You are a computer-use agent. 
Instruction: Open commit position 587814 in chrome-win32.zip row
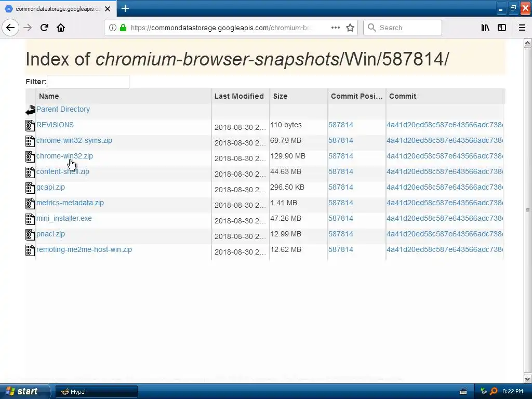(341, 156)
